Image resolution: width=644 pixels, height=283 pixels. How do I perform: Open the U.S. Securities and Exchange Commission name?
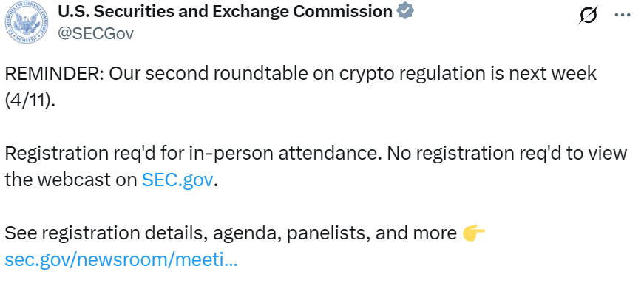[225, 12]
